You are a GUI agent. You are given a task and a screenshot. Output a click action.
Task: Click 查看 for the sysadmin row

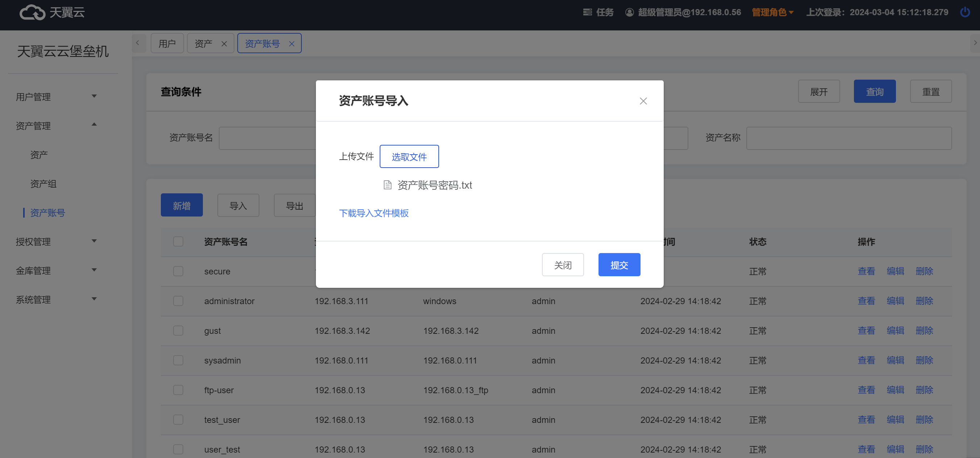(866, 360)
